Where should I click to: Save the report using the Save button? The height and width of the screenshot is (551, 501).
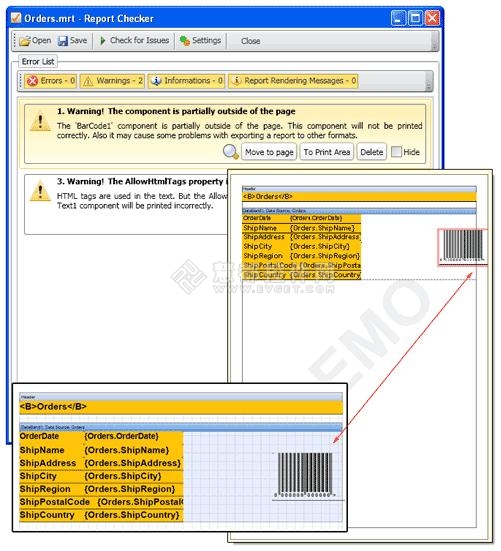tap(72, 41)
